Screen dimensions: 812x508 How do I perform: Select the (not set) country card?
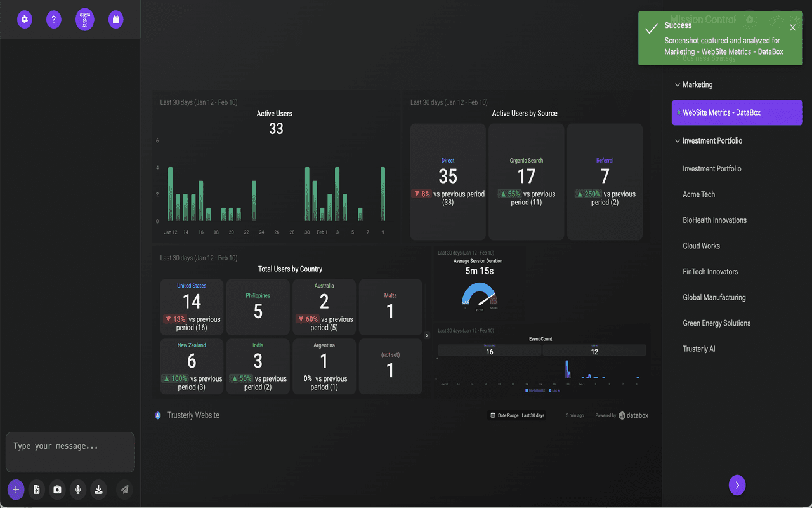[x=390, y=366]
